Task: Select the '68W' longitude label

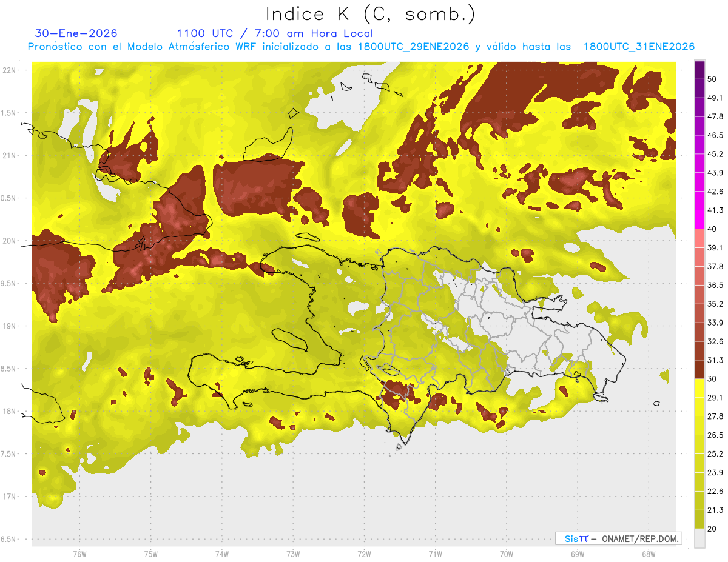Action: pyautogui.click(x=649, y=555)
